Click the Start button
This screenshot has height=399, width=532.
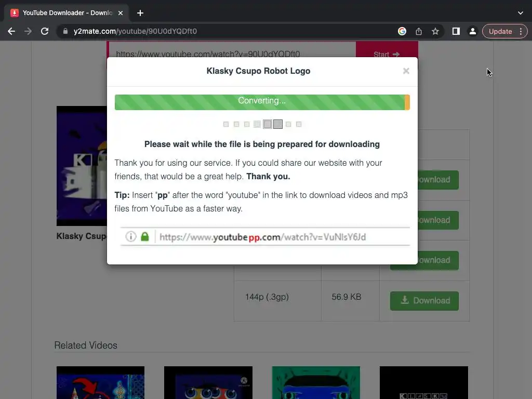(387, 50)
